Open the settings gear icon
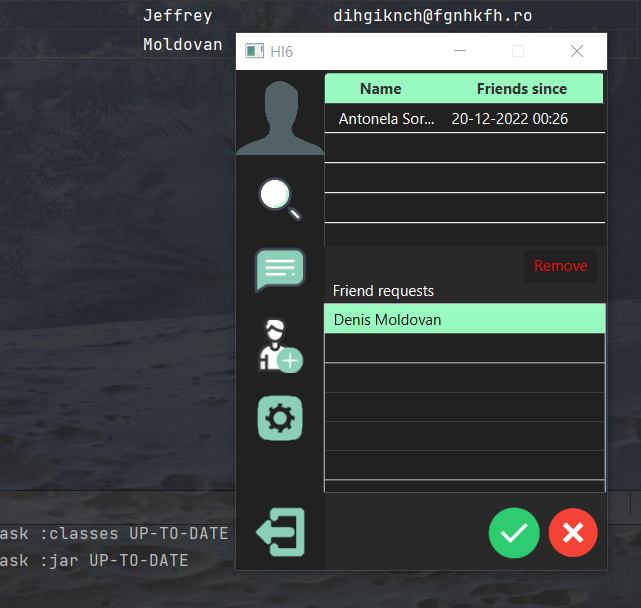This screenshot has height=608, width=641. pos(280,418)
